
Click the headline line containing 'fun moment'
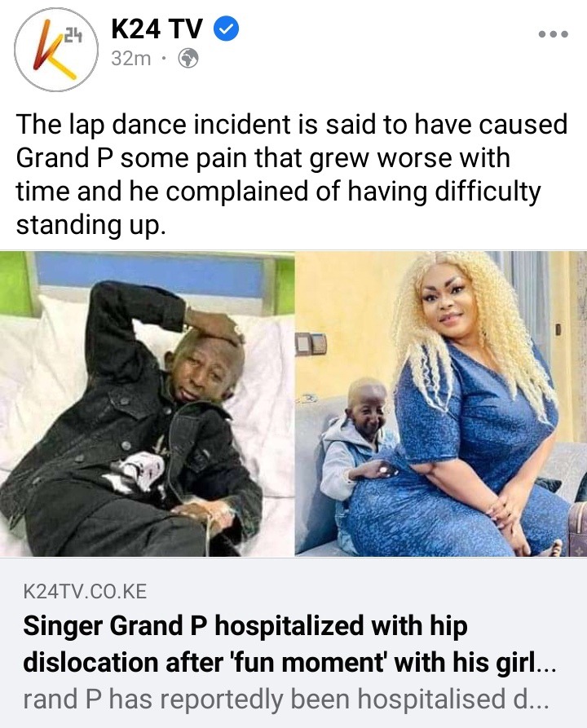(289, 662)
